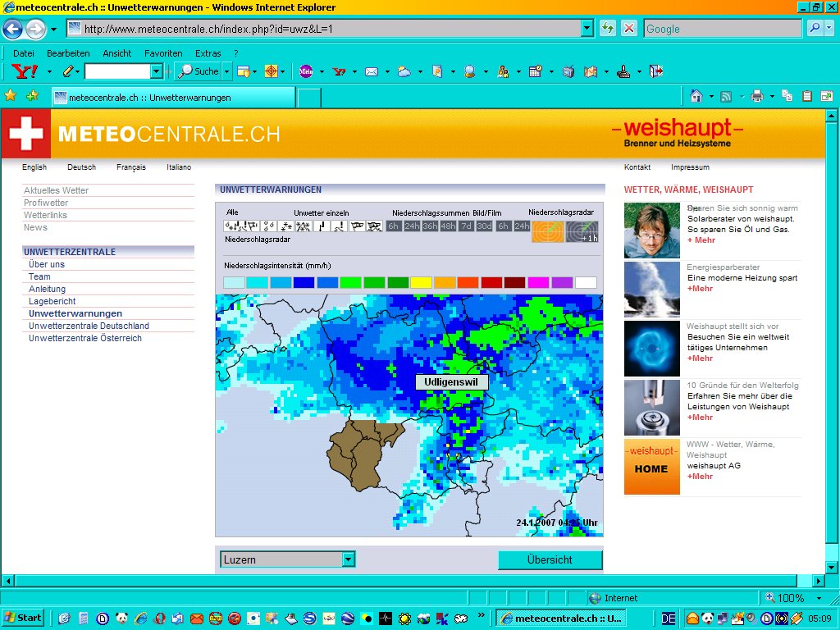This screenshot has height=630, width=840.
Task: Click the Stop loading red X icon
Action: tap(629, 29)
